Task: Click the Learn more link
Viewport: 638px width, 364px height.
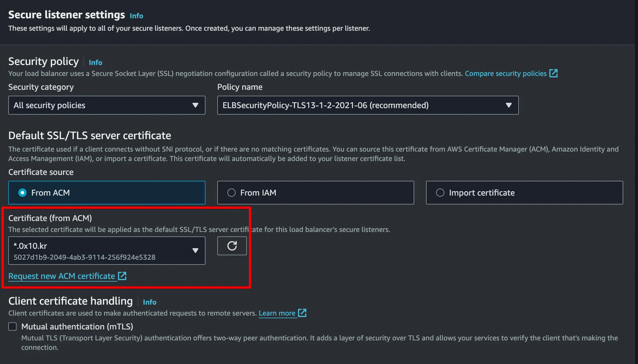Action: [277, 313]
